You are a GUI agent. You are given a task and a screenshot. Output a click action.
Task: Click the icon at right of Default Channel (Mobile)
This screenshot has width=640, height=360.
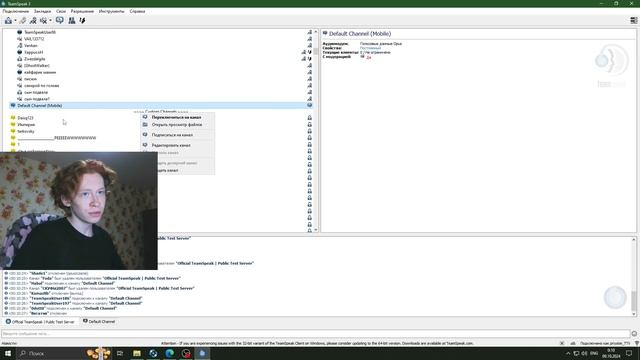coord(309,106)
